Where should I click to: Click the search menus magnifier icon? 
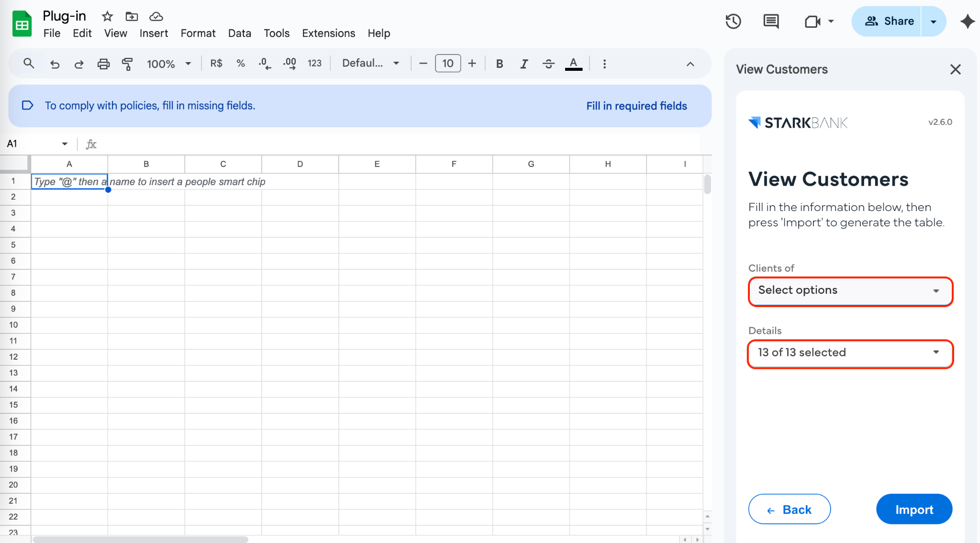[x=29, y=63]
